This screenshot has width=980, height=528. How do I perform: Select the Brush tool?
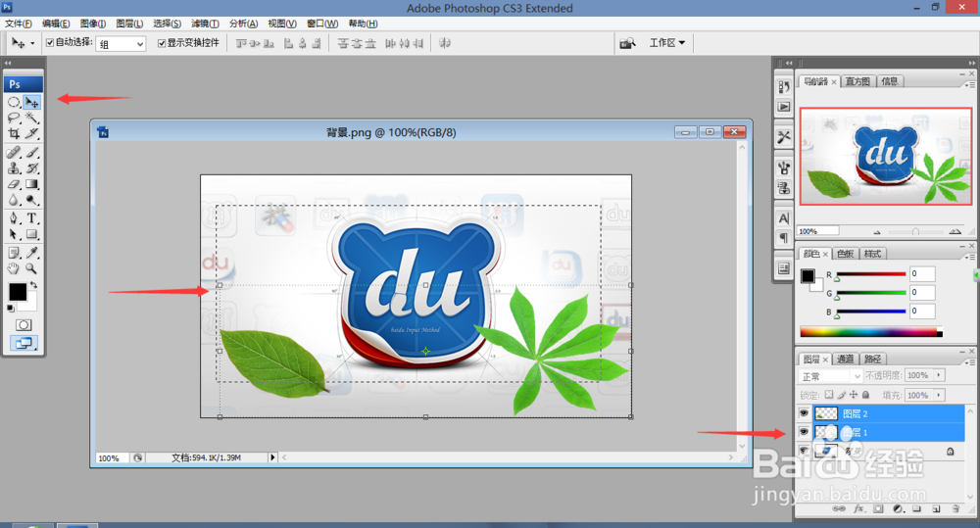pos(32,152)
